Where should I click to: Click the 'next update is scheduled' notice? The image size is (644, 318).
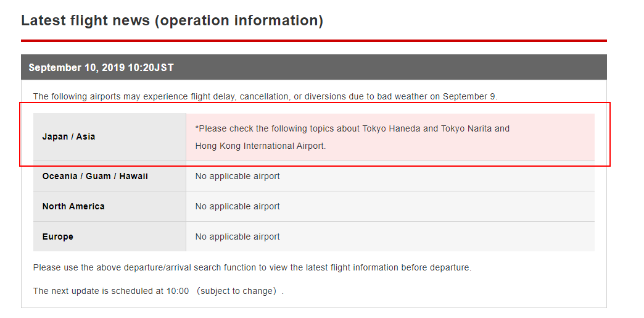click(x=158, y=291)
